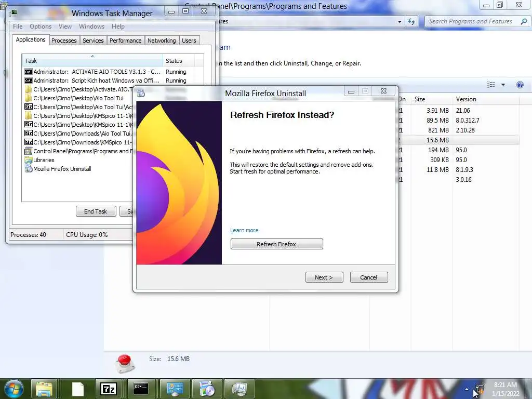Image resolution: width=532 pixels, height=399 pixels.
Task: Select the Downloads\Aio Tool Tui 7z task
Action: pos(78,134)
